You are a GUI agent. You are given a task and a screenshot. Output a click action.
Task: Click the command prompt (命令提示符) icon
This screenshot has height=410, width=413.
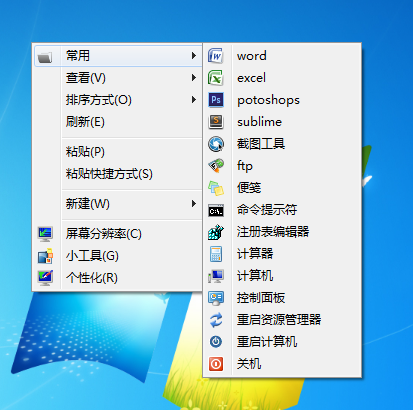[216, 210]
